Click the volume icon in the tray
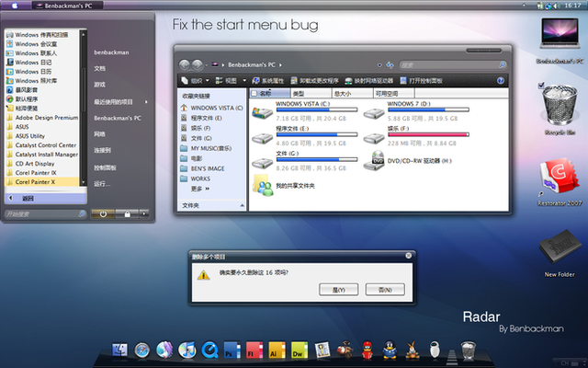The width and height of the screenshot is (588, 368). coord(556,6)
